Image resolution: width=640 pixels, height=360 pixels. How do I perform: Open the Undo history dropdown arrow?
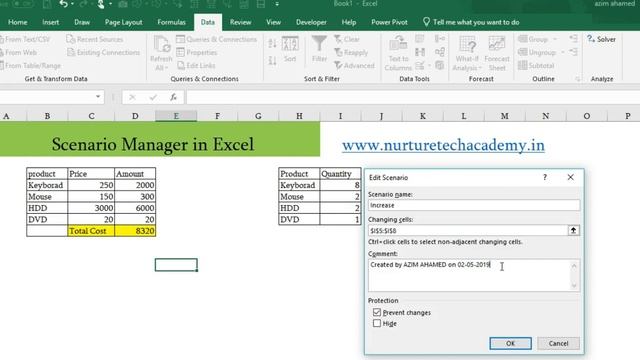point(72,4)
